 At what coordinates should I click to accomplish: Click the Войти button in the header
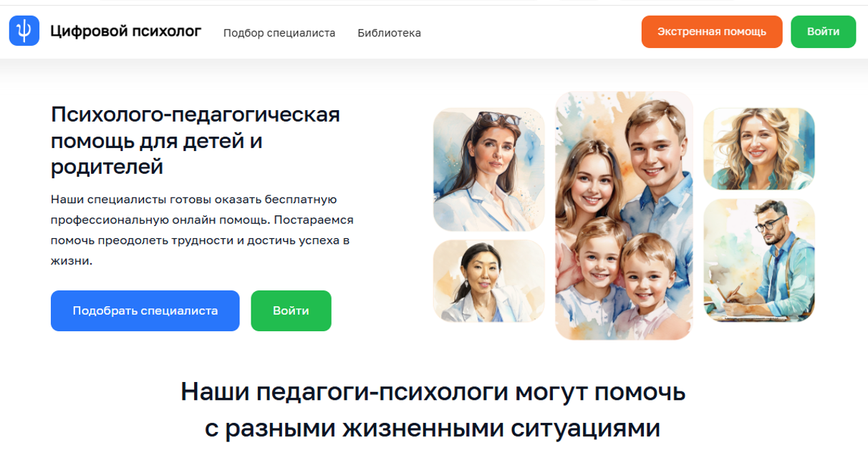tap(823, 31)
